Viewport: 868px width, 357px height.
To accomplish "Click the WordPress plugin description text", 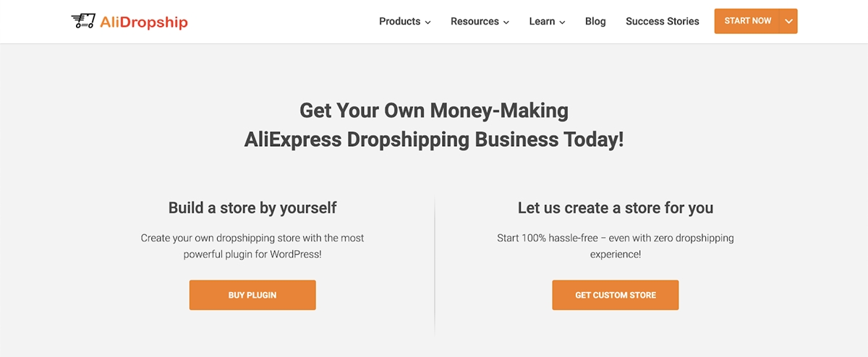I will 252,246.
